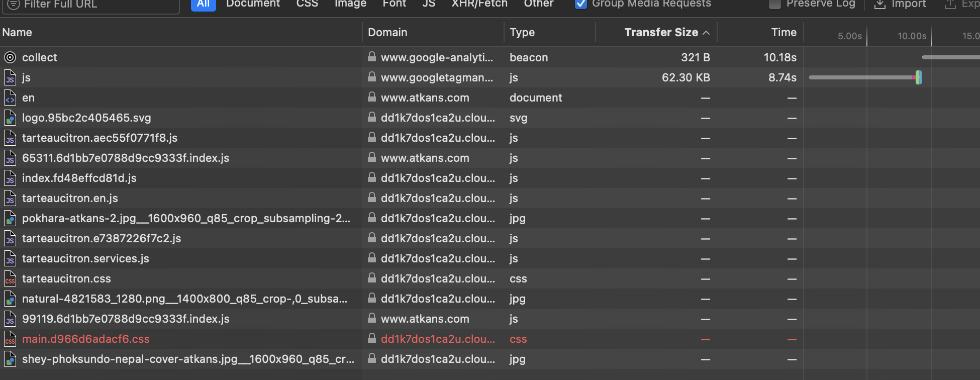Sort by the Name column header
The width and height of the screenshot is (980, 380).
pyautogui.click(x=17, y=32)
